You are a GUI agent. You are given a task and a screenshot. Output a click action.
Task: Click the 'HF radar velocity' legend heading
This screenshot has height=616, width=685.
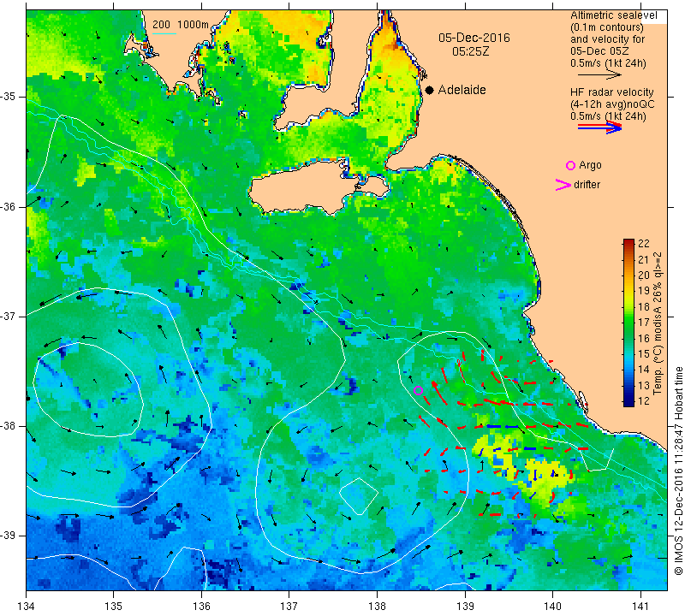611,92
